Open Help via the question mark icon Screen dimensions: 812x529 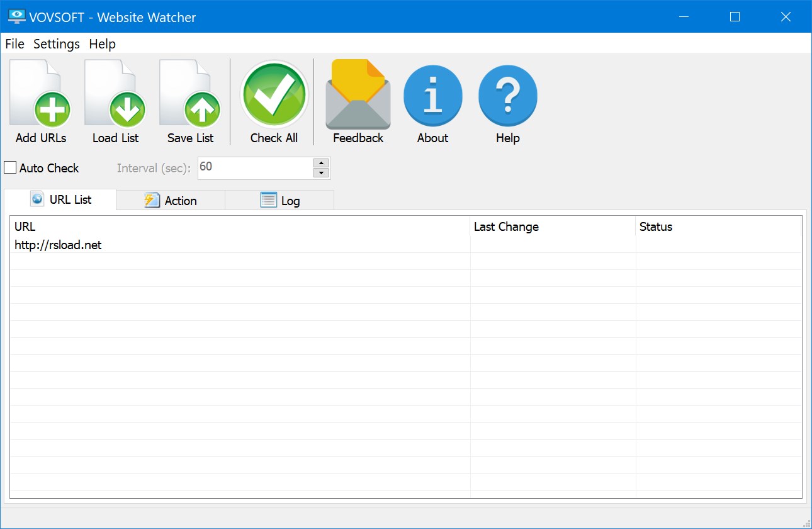(507, 94)
